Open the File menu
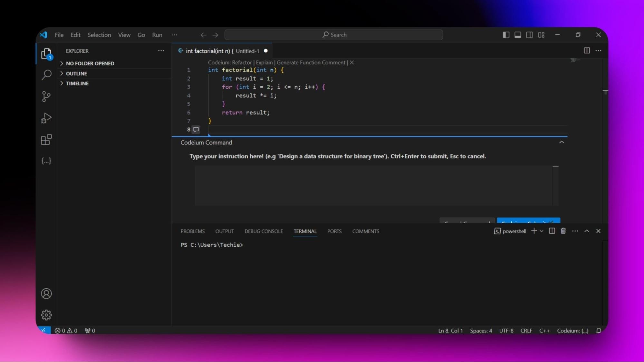The width and height of the screenshot is (644, 362). 59,35
